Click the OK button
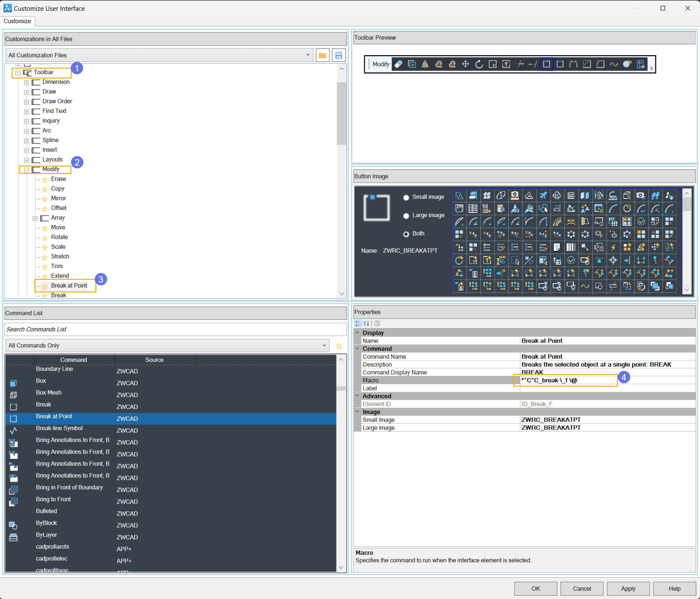700x599 pixels. [535, 589]
